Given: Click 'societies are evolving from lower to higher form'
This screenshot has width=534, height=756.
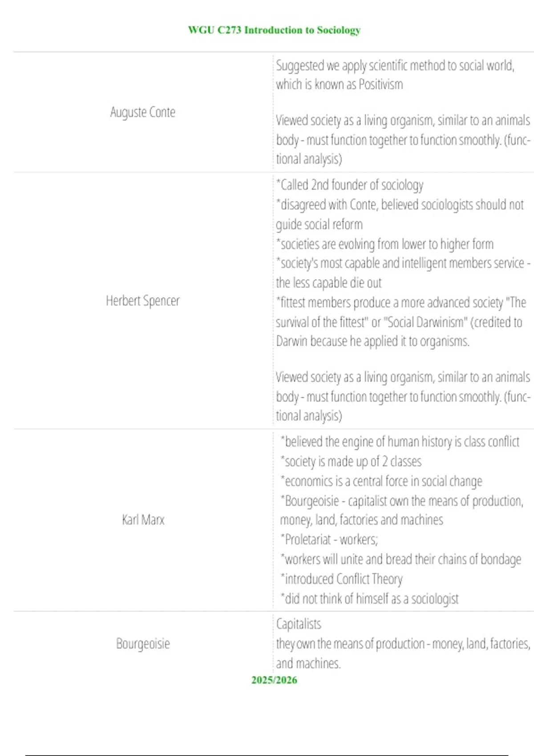Looking at the screenshot, I should (x=385, y=244).
